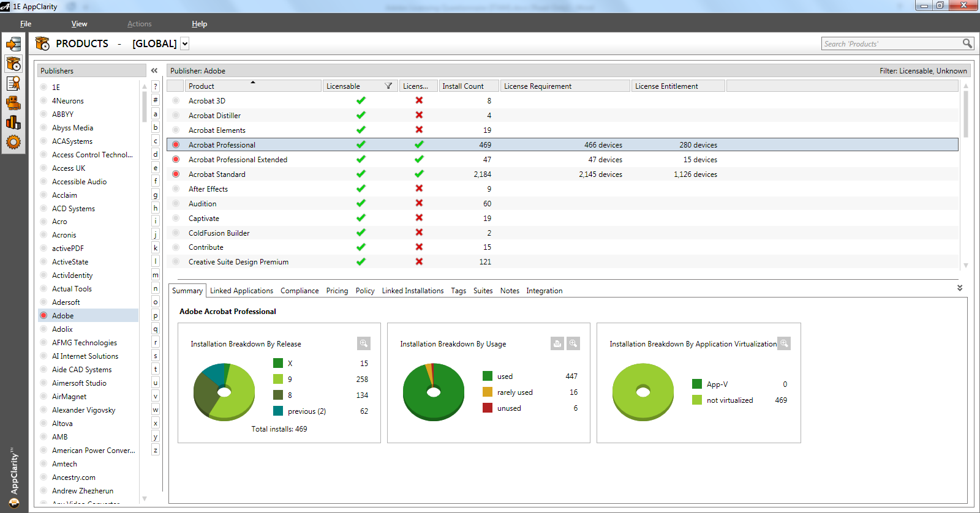Viewport: 980px width, 513px height.
Task: Open the bar chart reports icon
Action: pos(13,122)
